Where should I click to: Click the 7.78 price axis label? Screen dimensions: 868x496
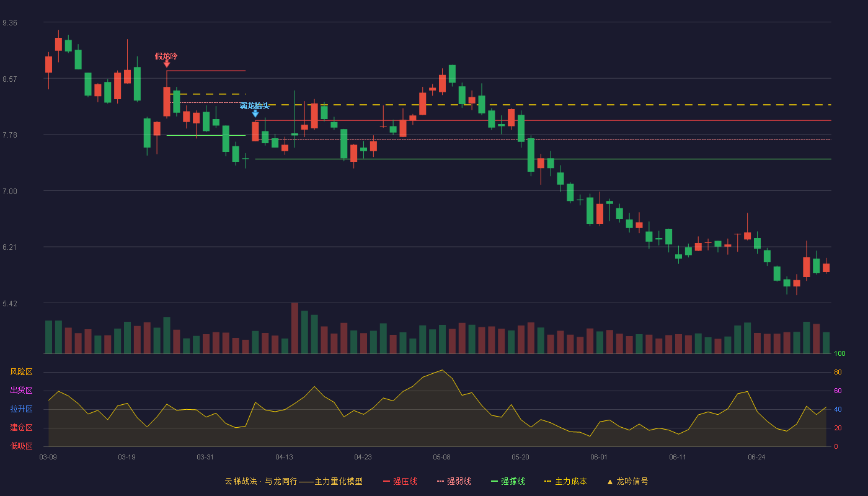coord(10,135)
